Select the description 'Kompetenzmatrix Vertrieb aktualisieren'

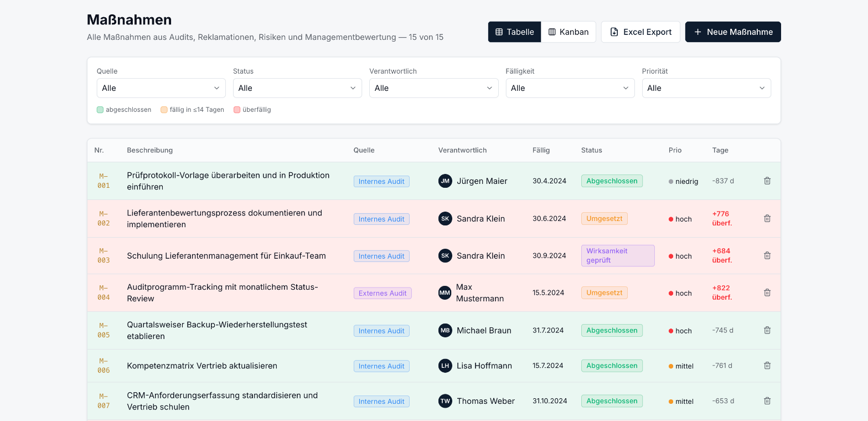pyautogui.click(x=202, y=366)
